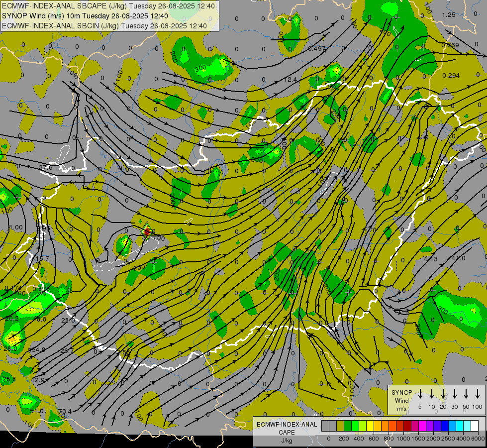Click the 1000 tick label on CAPE legend
The image size is (487, 448).
(403, 439)
